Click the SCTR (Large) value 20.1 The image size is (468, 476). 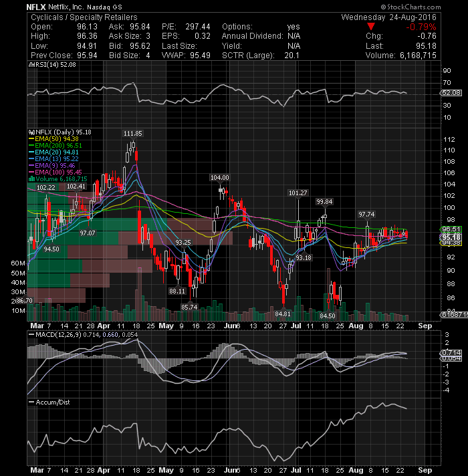tap(291, 55)
